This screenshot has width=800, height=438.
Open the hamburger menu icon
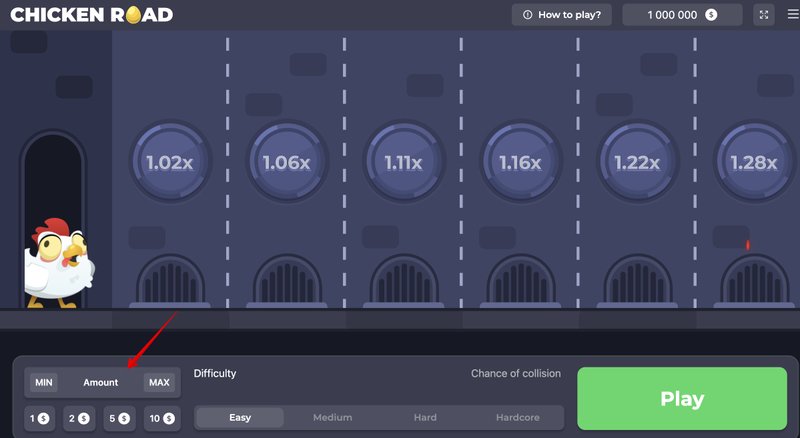coord(793,15)
